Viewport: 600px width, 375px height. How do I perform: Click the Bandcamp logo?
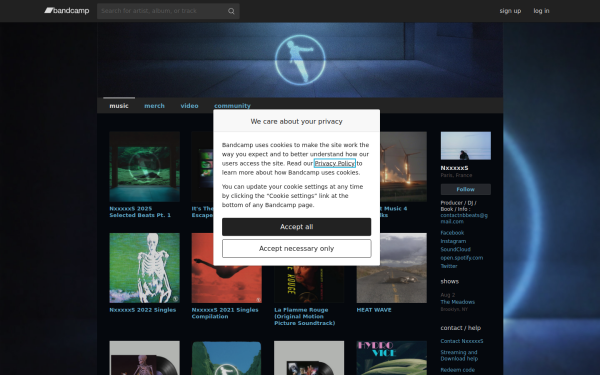(67, 11)
